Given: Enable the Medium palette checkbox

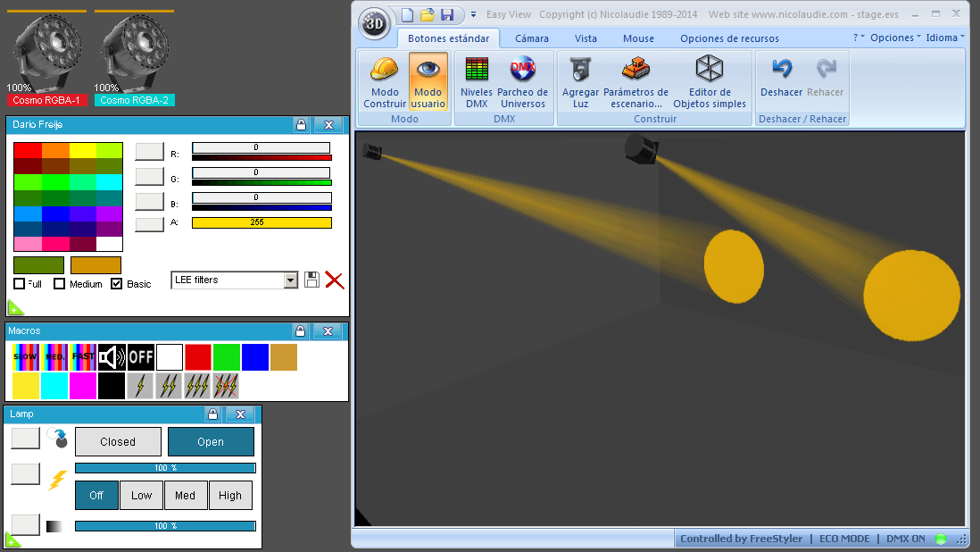Looking at the screenshot, I should tap(60, 284).
